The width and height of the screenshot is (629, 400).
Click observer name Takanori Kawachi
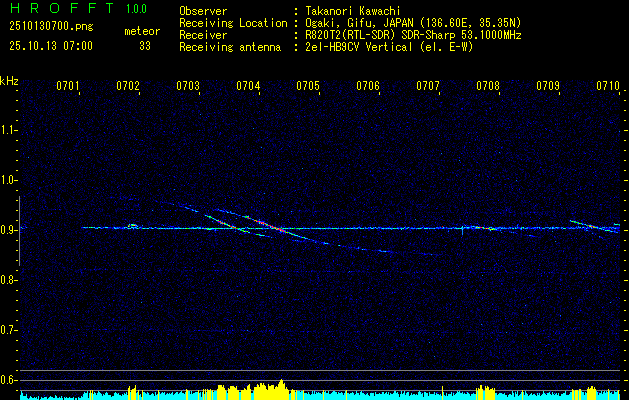coord(353,11)
